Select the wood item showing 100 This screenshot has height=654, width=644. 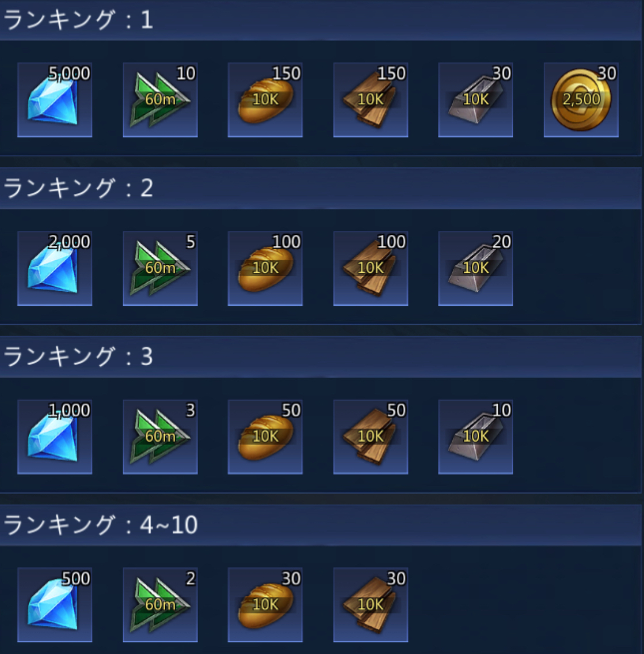click(371, 269)
